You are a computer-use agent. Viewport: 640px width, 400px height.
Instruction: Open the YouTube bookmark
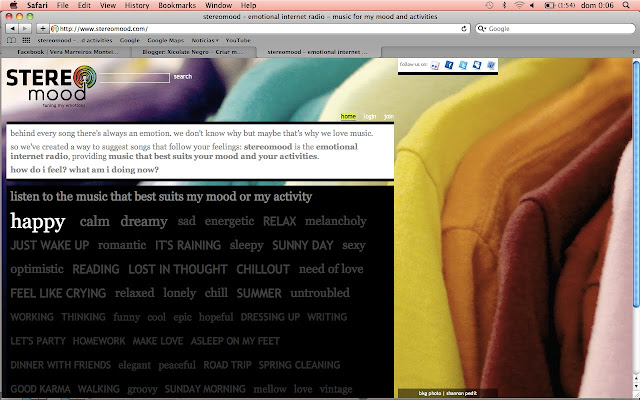coord(238,40)
